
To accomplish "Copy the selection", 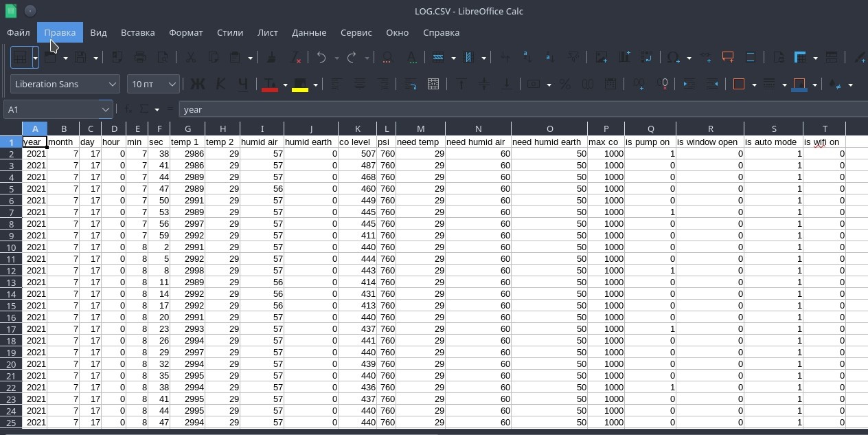I will pyautogui.click(x=214, y=58).
